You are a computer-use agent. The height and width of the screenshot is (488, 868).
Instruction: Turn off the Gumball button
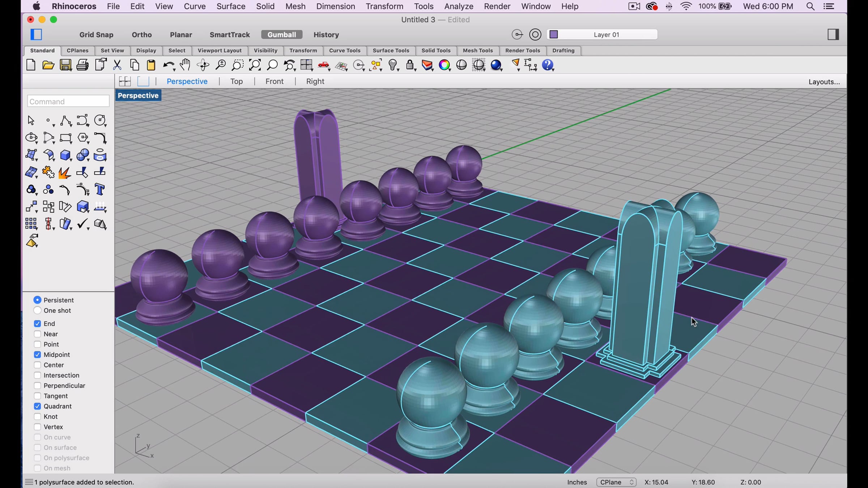pyautogui.click(x=282, y=35)
